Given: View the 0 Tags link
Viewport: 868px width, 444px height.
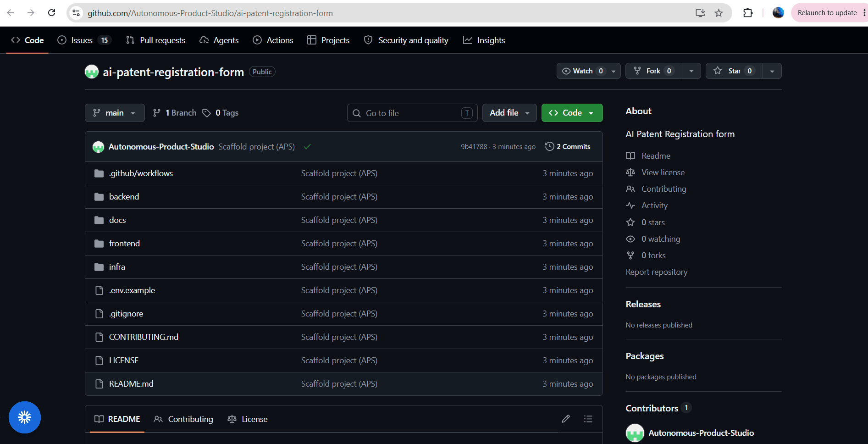Looking at the screenshot, I should [x=221, y=113].
